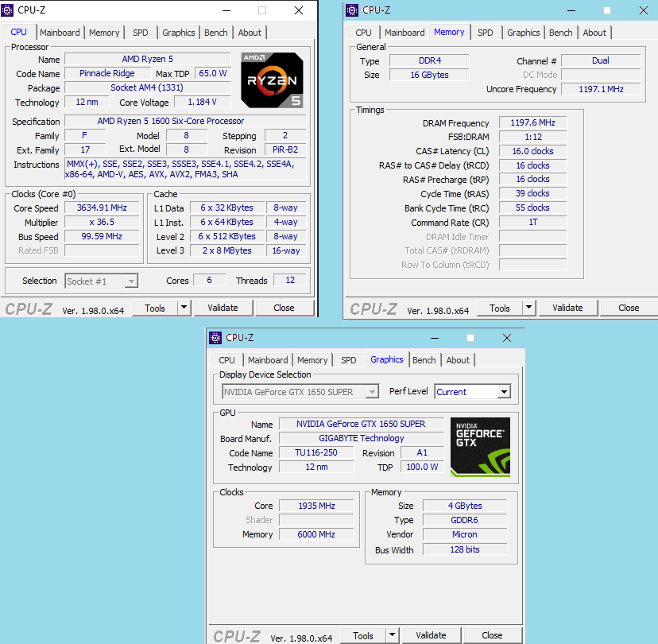Click DRAM Frequency value 1197.6 MHz
Image resolution: width=658 pixels, height=644 pixels.
(532, 122)
